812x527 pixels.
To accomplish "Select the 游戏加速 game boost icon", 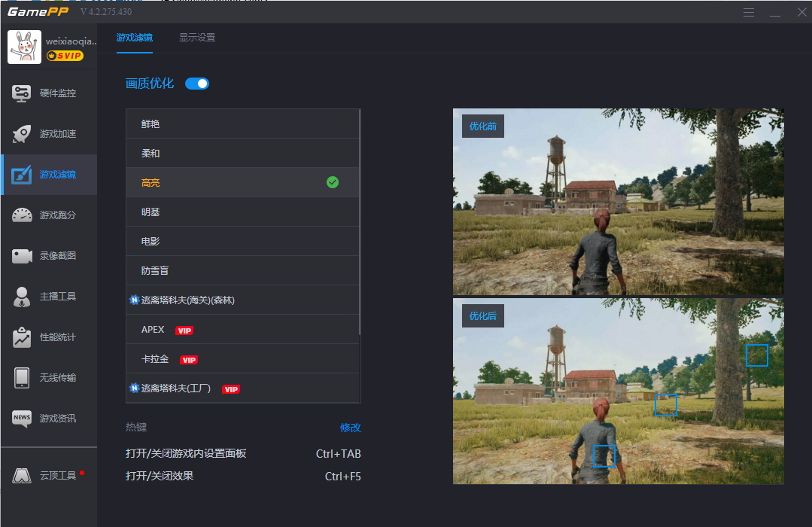I will [49, 133].
